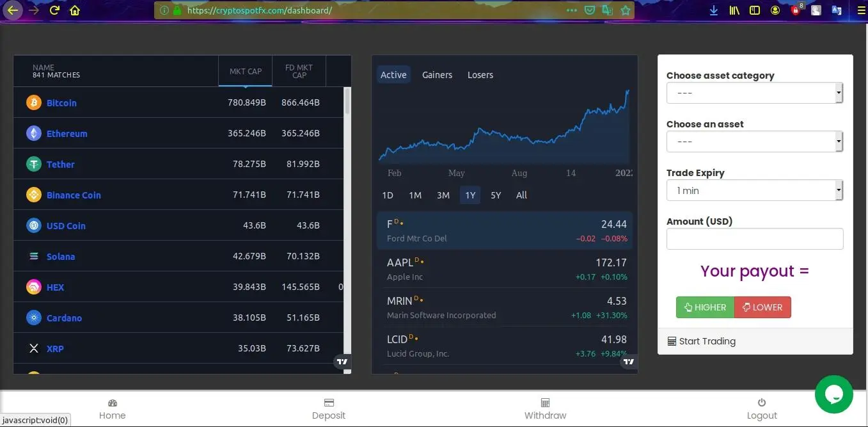The width and height of the screenshot is (868, 427).
Task: Switch to the Active tab
Action: (393, 75)
